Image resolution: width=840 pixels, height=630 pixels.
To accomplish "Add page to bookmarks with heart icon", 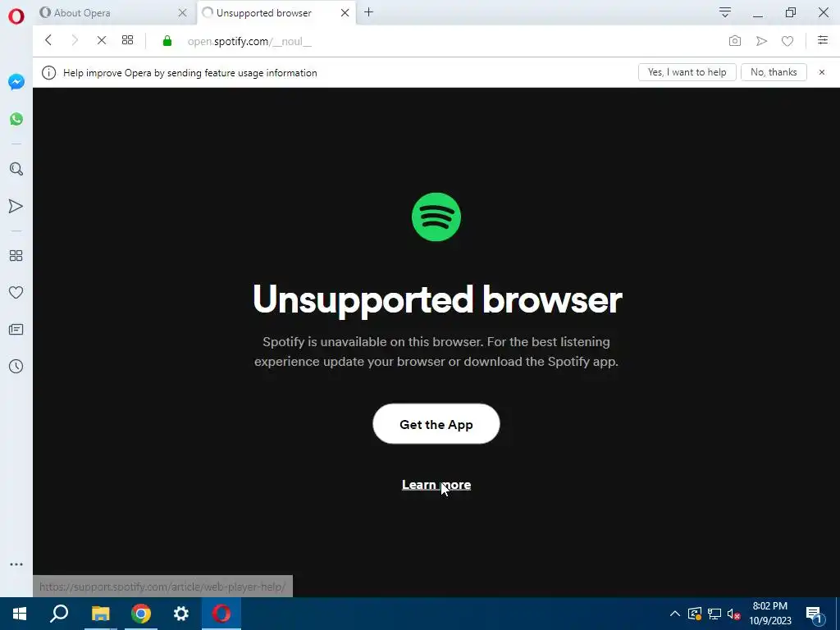I will [x=787, y=41].
